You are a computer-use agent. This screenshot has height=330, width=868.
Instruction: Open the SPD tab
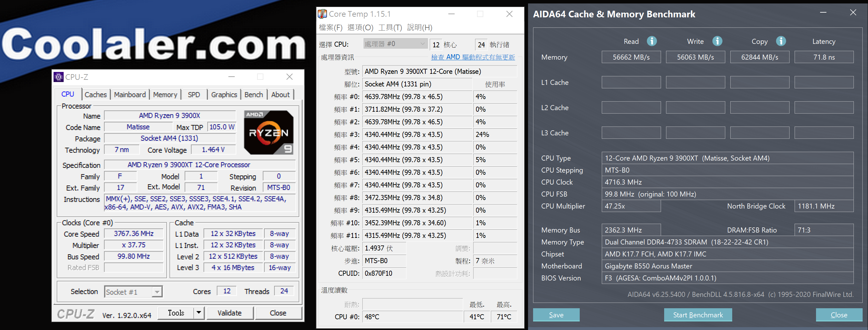click(x=194, y=94)
